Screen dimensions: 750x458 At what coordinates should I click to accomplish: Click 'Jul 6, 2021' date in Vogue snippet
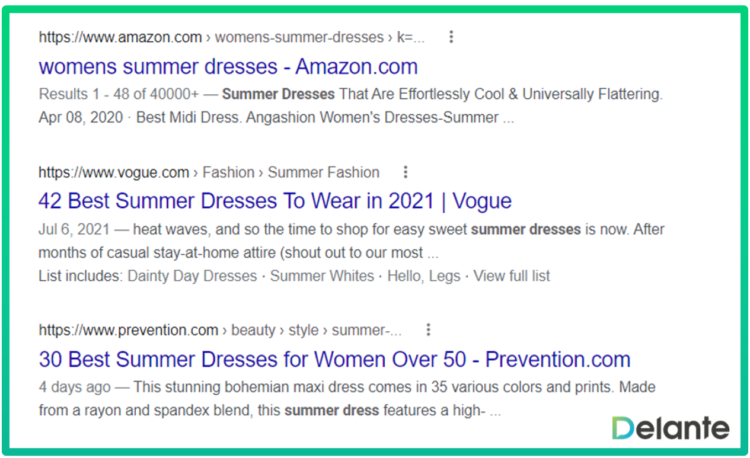pyautogui.click(x=74, y=229)
